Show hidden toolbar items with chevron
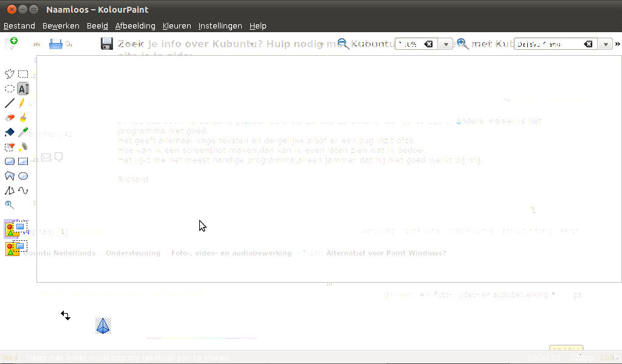 (x=617, y=44)
